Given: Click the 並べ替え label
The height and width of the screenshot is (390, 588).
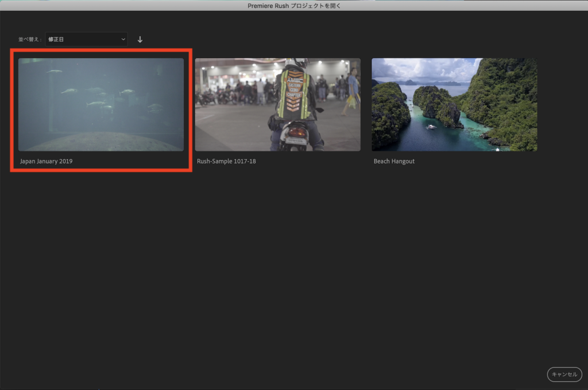Looking at the screenshot, I should pyautogui.click(x=30, y=40).
